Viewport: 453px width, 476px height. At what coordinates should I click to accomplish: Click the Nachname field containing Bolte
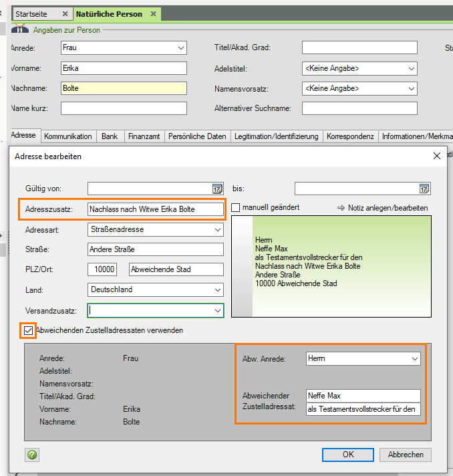pos(124,88)
